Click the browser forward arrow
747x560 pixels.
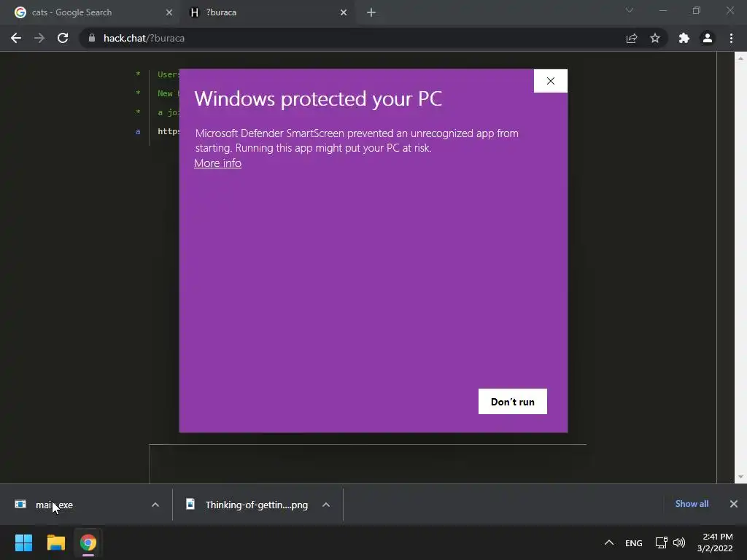(39, 38)
